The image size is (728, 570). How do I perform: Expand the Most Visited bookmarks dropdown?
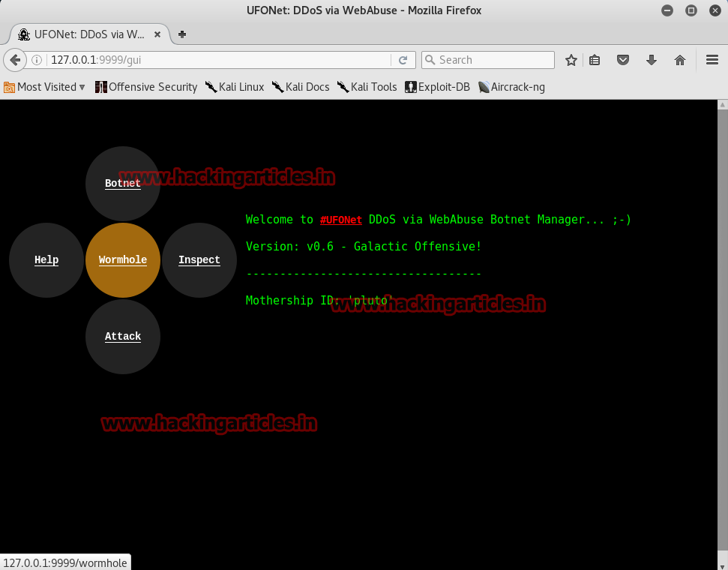44,87
